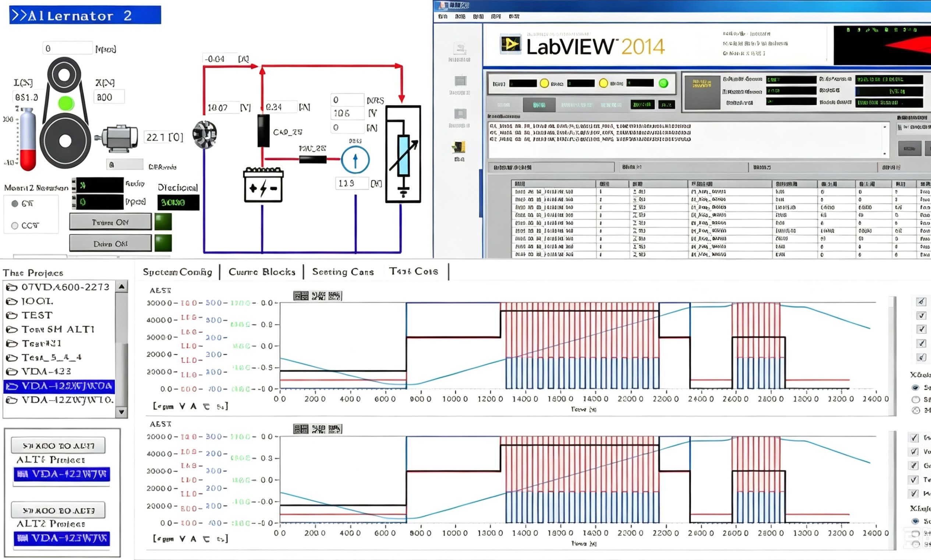
Task: Click the circular current source arrow symbol
Action: [355, 160]
